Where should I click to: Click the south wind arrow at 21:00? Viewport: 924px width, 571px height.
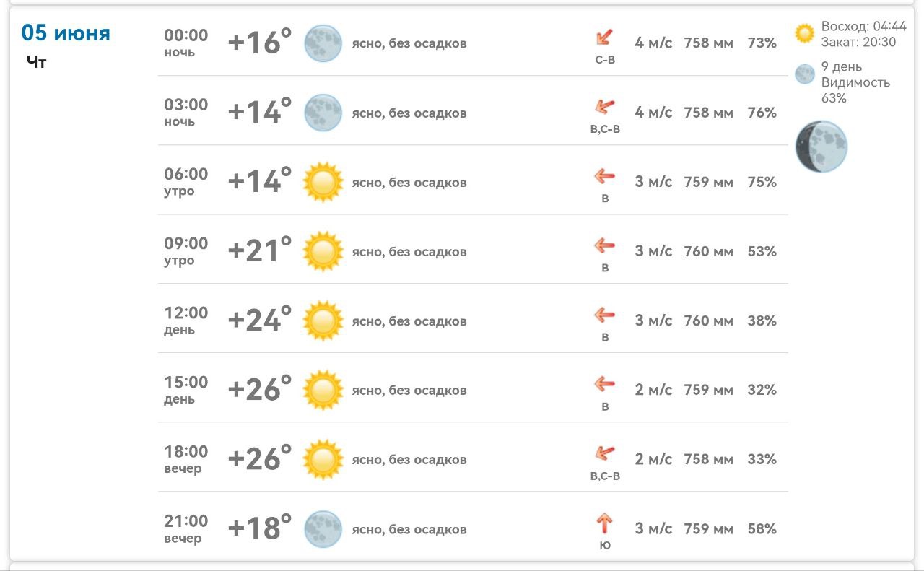pyautogui.click(x=604, y=523)
